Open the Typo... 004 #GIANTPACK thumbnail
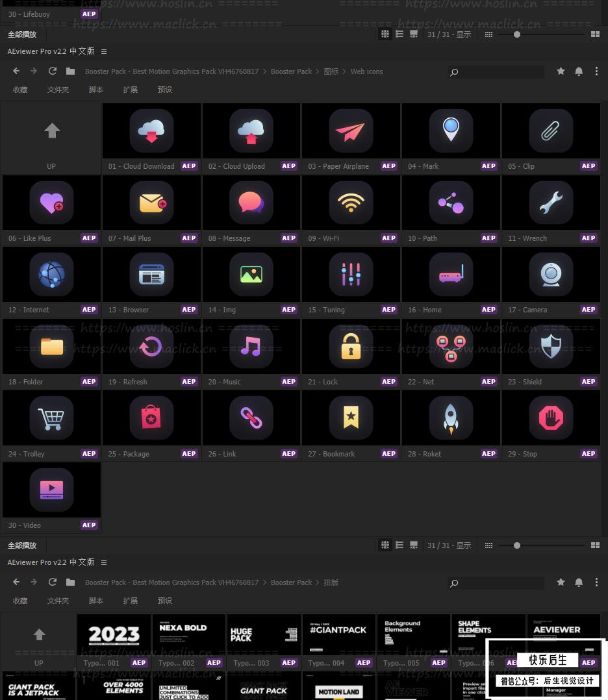This screenshot has height=700, width=608. (x=338, y=634)
